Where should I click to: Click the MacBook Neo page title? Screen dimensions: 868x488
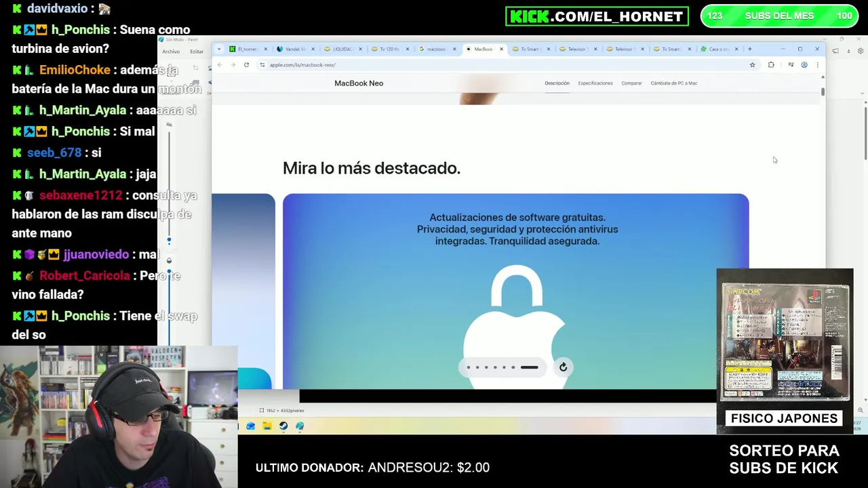(x=359, y=83)
